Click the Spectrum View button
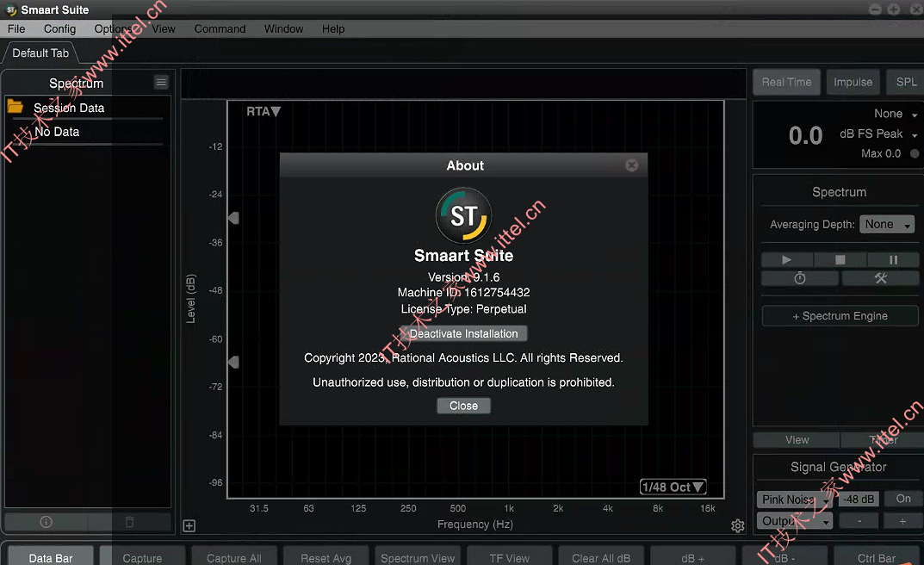Screen dimensions: 924x565 pos(418,556)
